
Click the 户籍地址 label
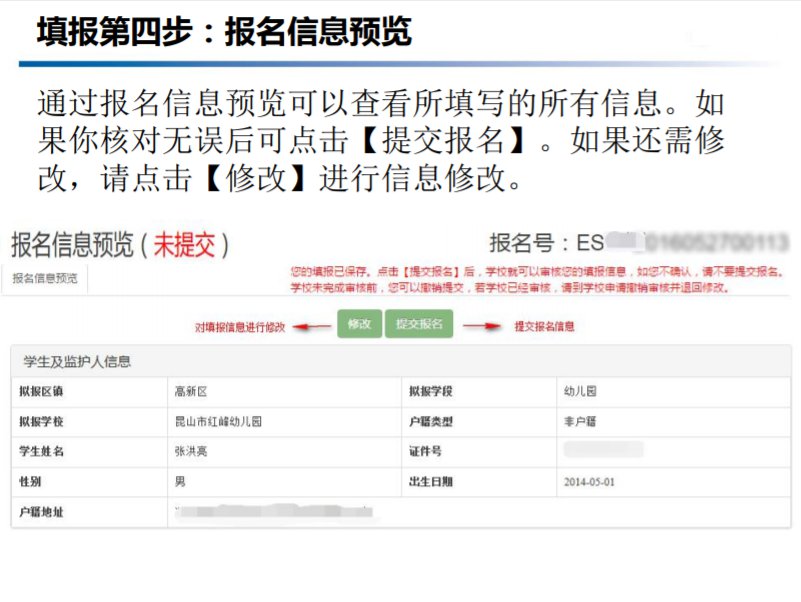pyautogui.click(x=41, y=512)
